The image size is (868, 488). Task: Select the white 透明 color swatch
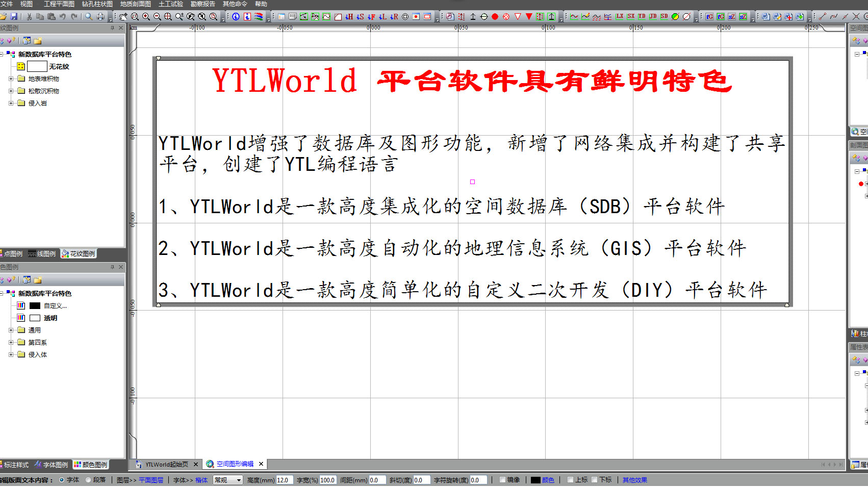[x=35, y=318]
